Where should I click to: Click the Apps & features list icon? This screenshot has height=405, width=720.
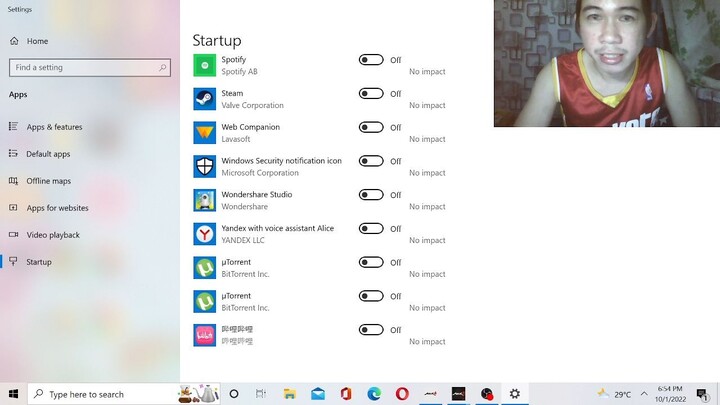[13, 126]
